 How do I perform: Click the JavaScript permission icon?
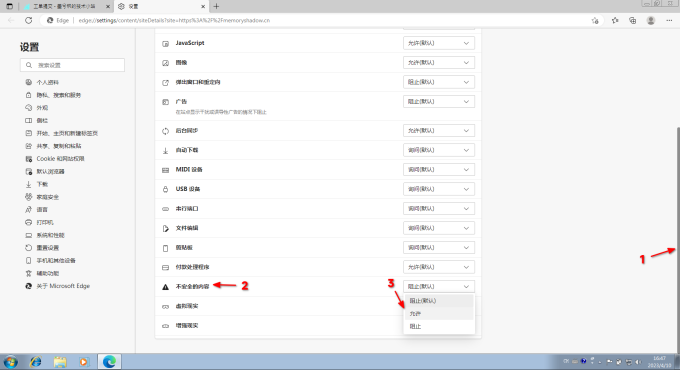point(165,43)
